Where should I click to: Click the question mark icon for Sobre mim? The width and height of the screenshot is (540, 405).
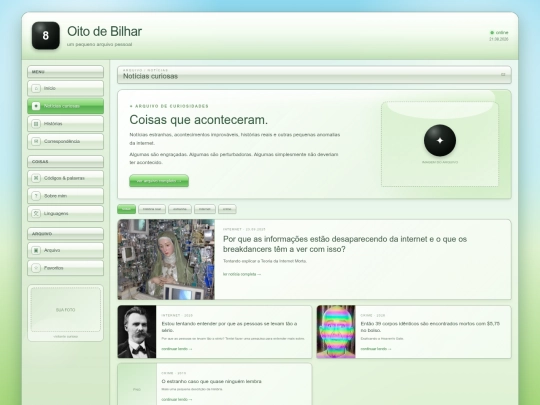[36, 196]
